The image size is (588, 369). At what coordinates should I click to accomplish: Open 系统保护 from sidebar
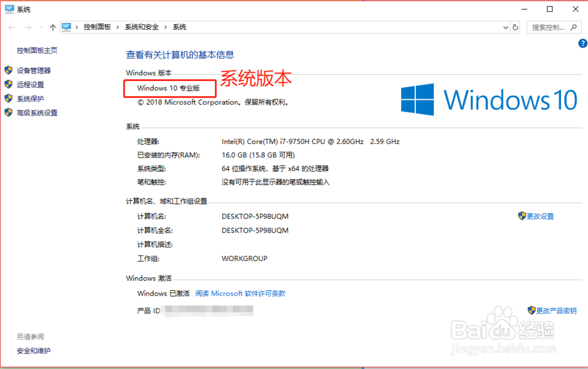[x=30, y=99]
